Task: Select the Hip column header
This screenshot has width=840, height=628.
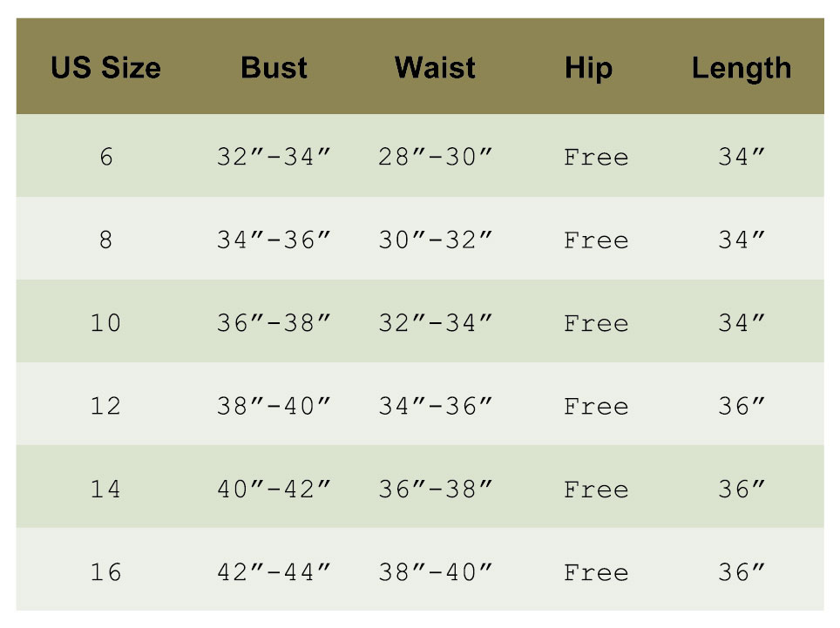Action: point(588,68)
